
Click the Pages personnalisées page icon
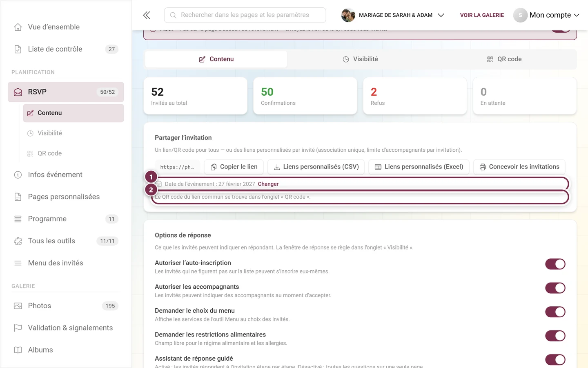click(x=18, y=197)
